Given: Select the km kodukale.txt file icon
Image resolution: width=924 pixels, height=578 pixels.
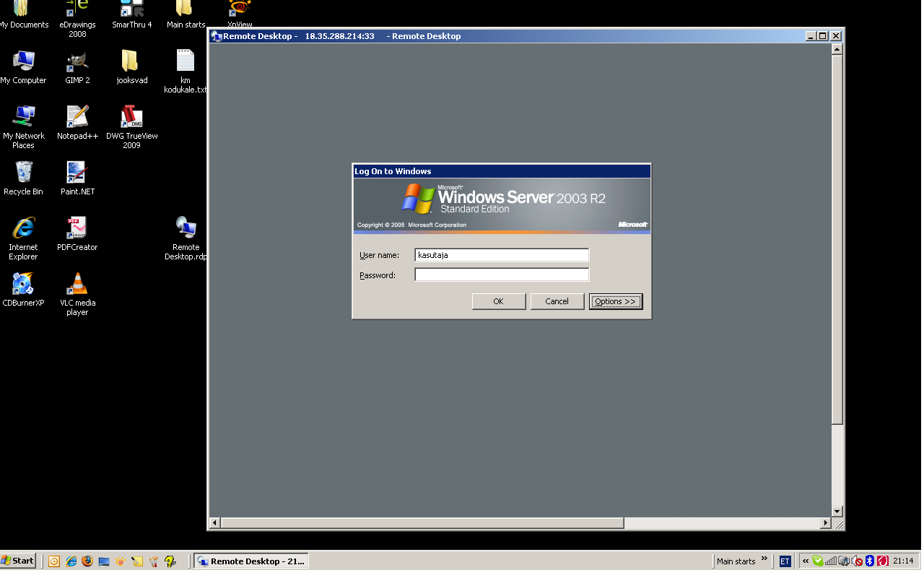Looking at the screenshot, I should pos(186,72).
